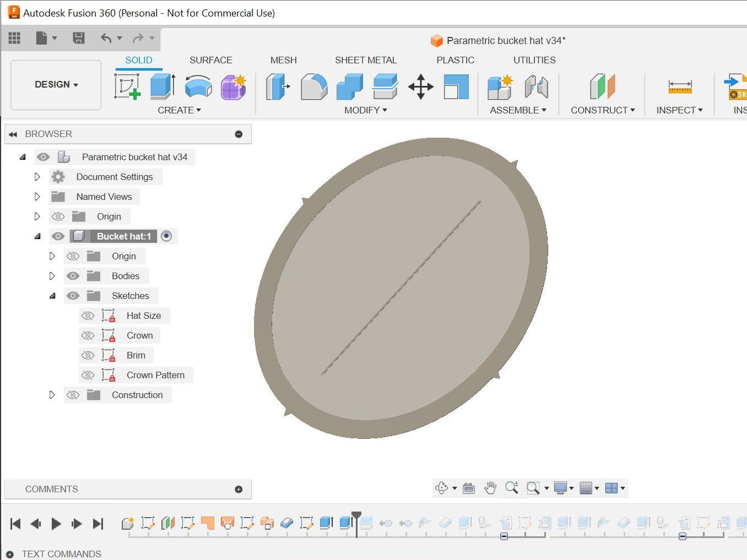Open the Orbit navigation tool
747x560 pixels.
[442, 488]
